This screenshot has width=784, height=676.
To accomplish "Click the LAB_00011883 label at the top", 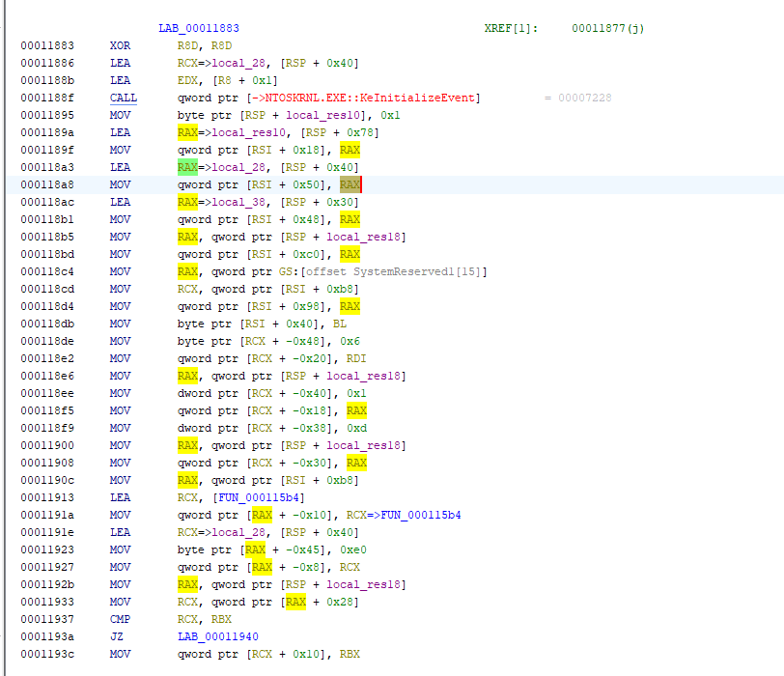I will (199, 28).
